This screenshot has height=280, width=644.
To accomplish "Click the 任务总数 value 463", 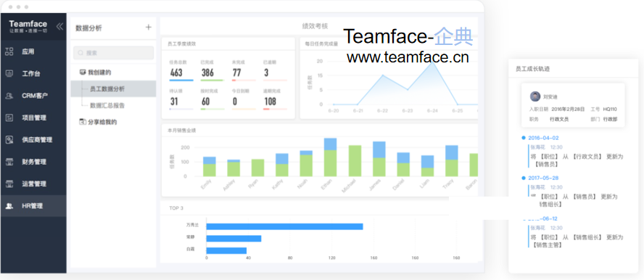I will tap(176, 73).
